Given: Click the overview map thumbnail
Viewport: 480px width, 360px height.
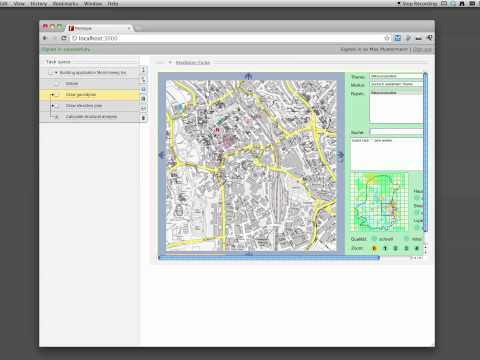Looking at the screenshot, I should [x=380, y=202].
